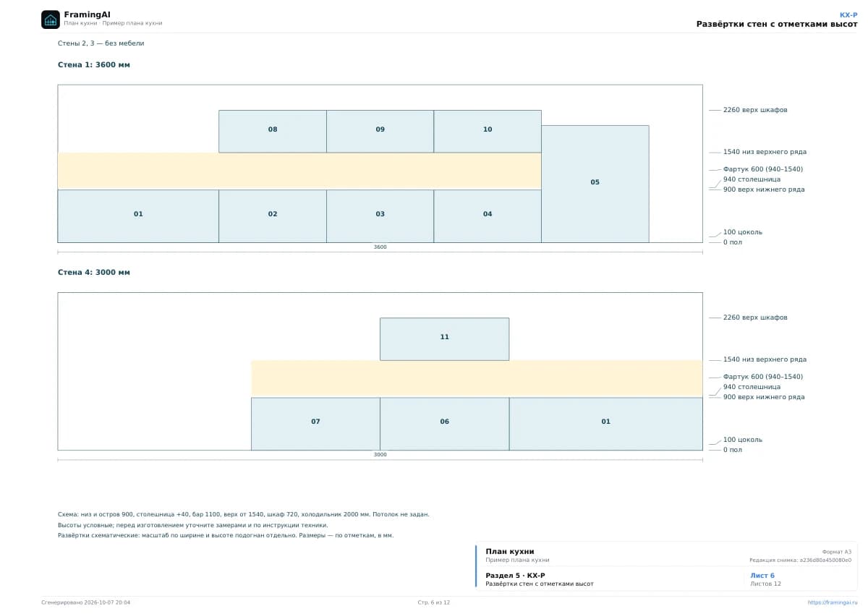Click the yellow backsplash band on wall 1
This screenshot has height=614, width=868.
pyautogui.click(x=299, y=171)
